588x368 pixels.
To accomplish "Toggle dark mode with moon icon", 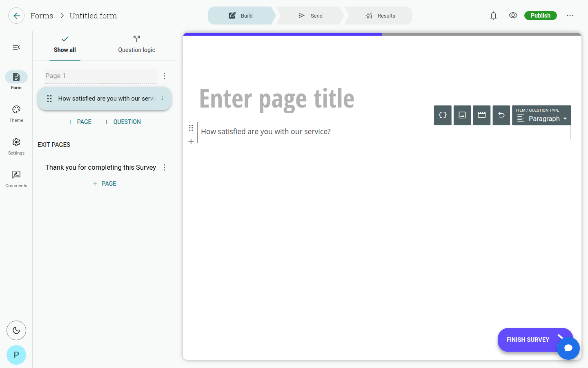I will 16,330.
